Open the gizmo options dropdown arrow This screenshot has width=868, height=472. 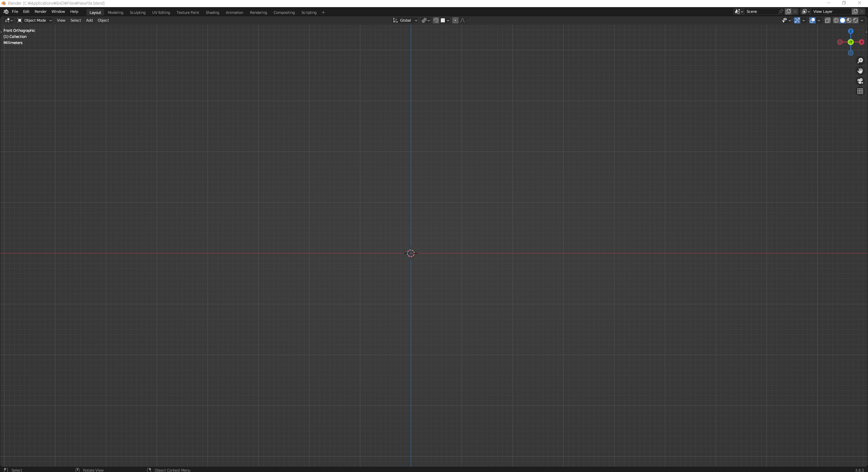coord(804,20)
